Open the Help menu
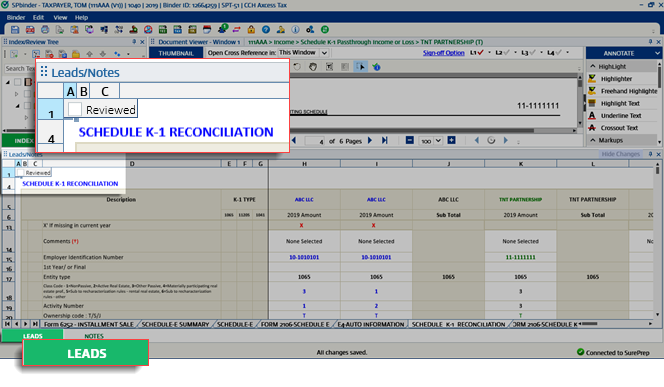 81,17
